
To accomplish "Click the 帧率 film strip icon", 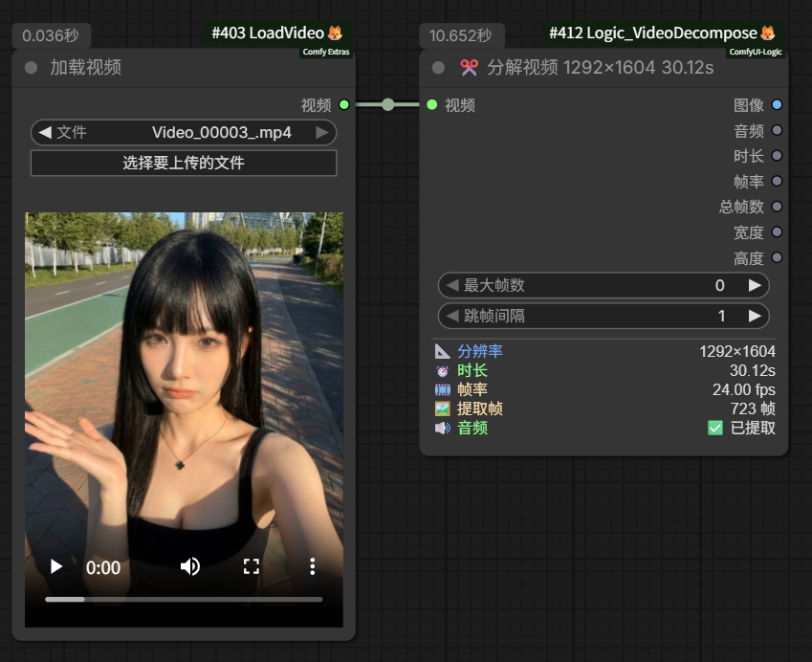I will click(x=442, y=389).
